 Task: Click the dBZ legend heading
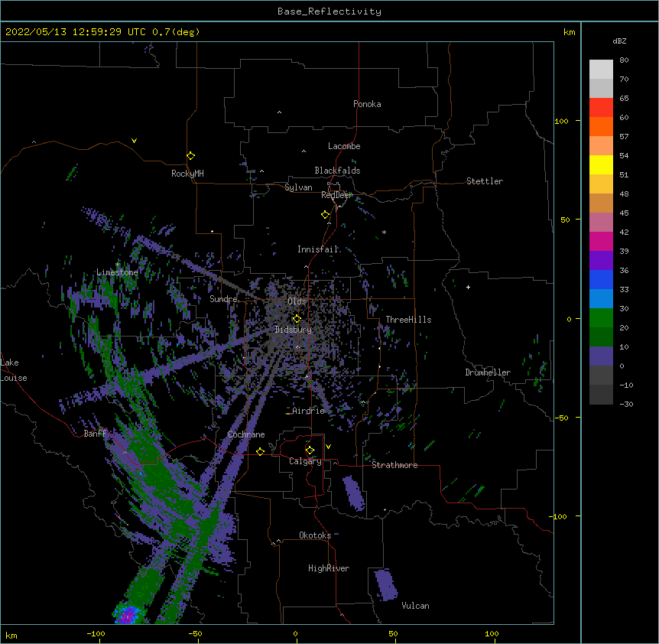(x=619, y=41)
